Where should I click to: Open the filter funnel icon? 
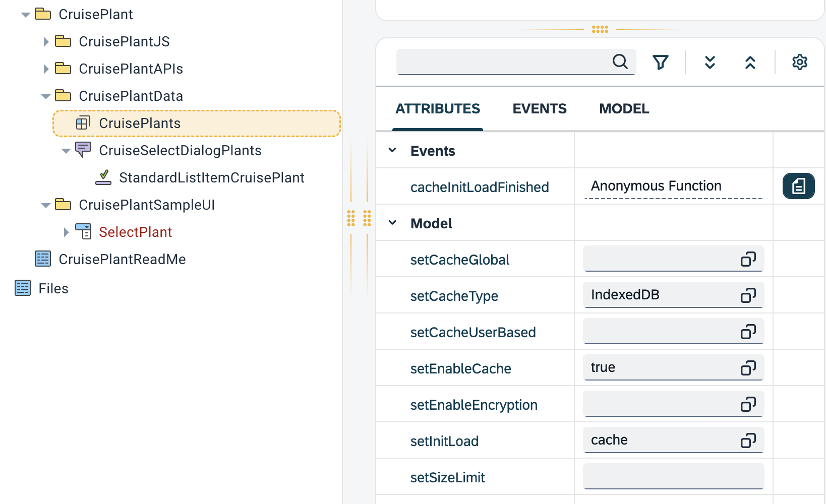click(x=661, y=62)
